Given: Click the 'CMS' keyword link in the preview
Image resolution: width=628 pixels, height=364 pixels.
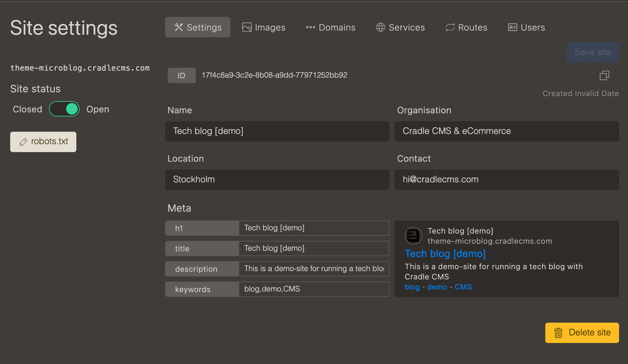Looking at the screenshot, I should tap(463, 287).
